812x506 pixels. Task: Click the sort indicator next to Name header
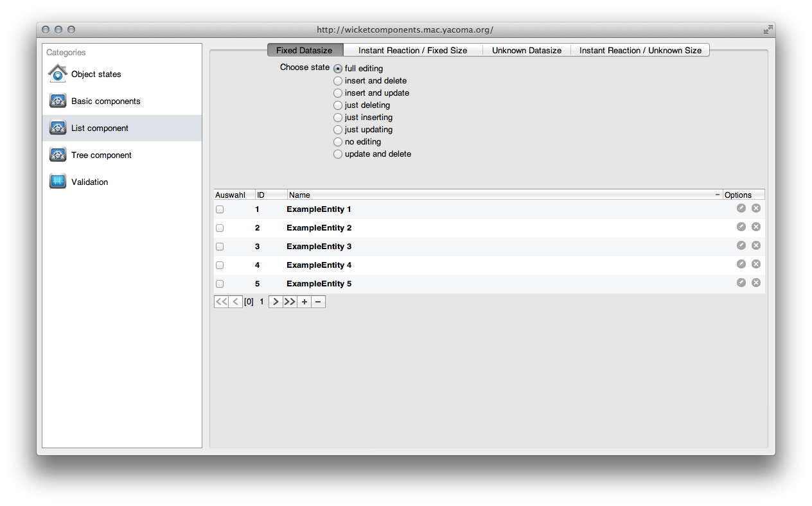pyautogui.click(x=717, y=195)
